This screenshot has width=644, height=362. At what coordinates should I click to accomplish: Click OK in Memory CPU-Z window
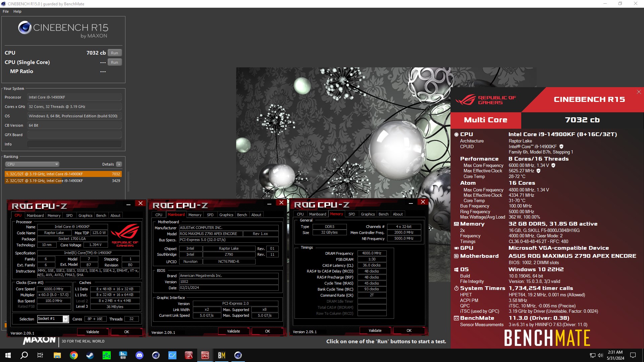tap(409, 330)
